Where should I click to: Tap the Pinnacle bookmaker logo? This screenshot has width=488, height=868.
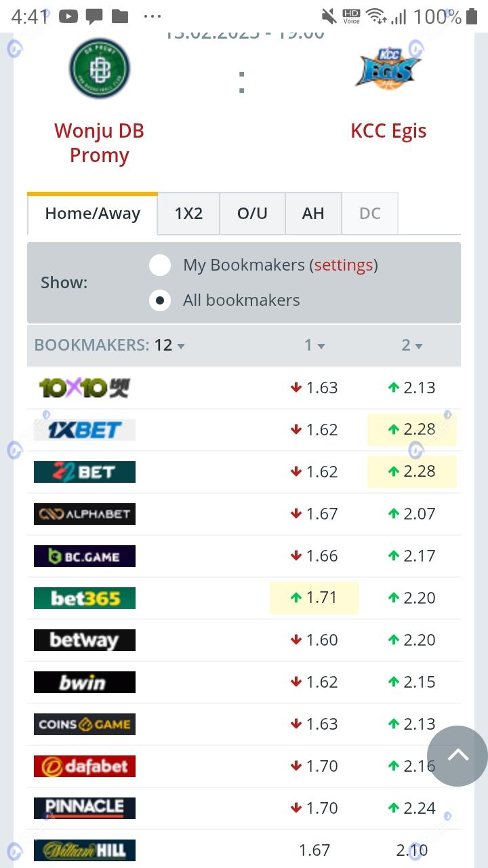(85, 808)
